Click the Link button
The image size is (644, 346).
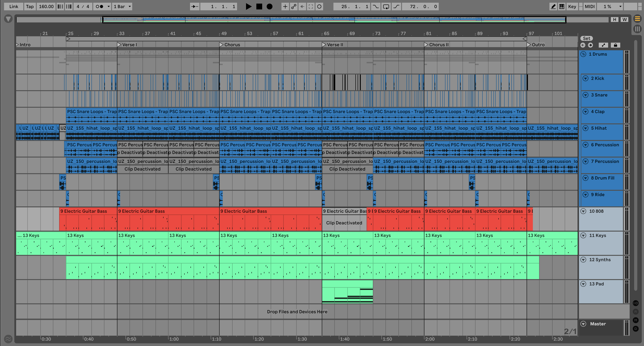point(13,7)
